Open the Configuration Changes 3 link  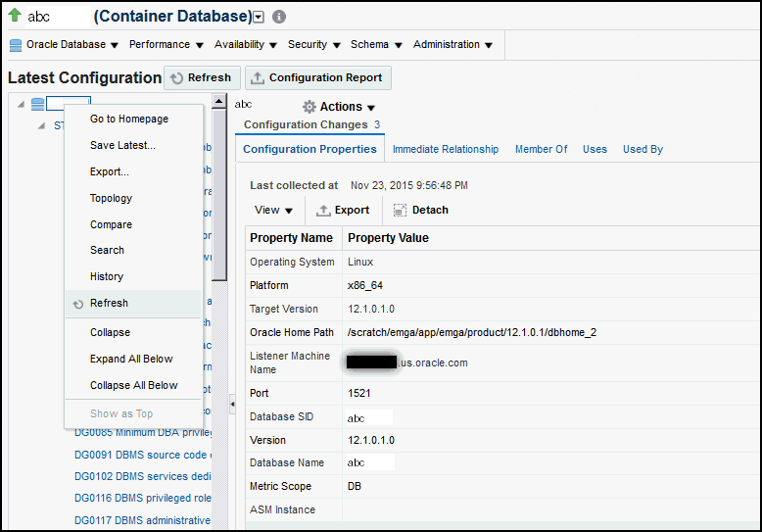(x=312, y=125)
